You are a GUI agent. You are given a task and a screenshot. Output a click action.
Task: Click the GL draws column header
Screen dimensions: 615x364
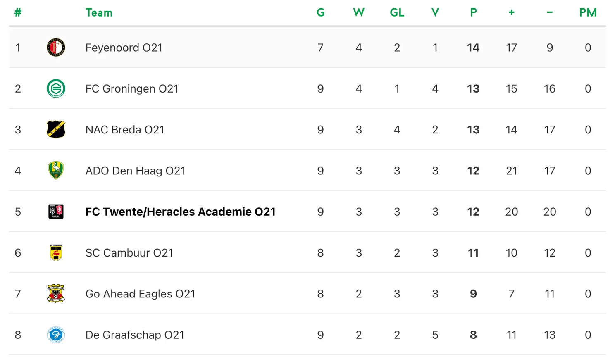[x=397, y=13]
